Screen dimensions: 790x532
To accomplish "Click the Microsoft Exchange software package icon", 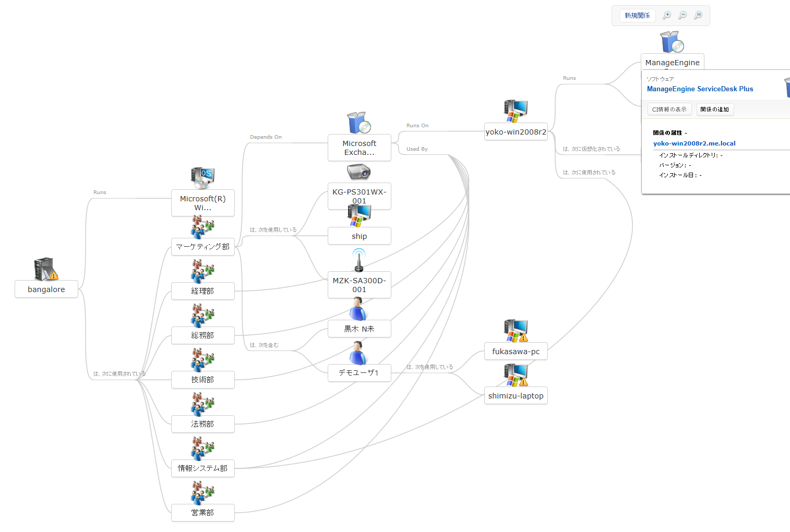I will (358, 123).
